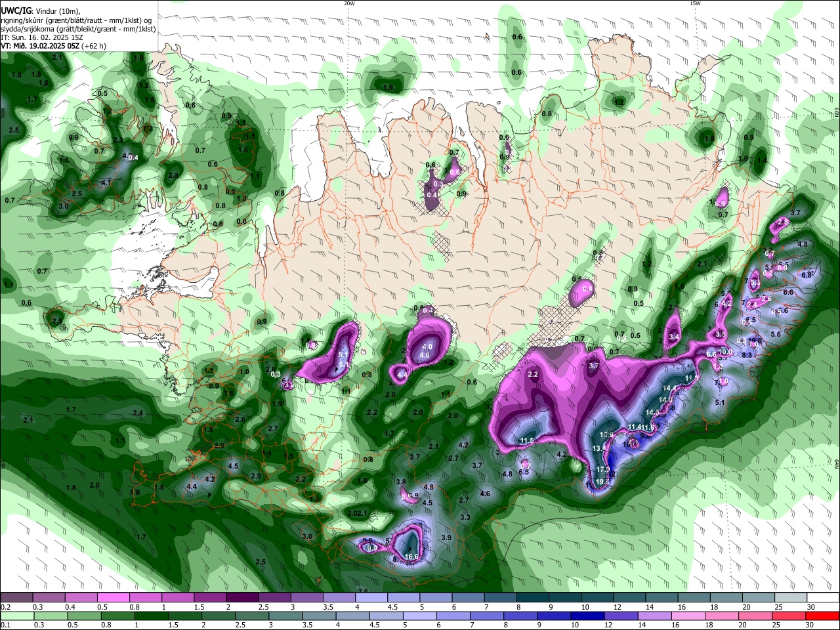Click the darkest purple 2 swatch in top legend row
The height and width of the screenshot is (630, 840).
coord(242,598)
